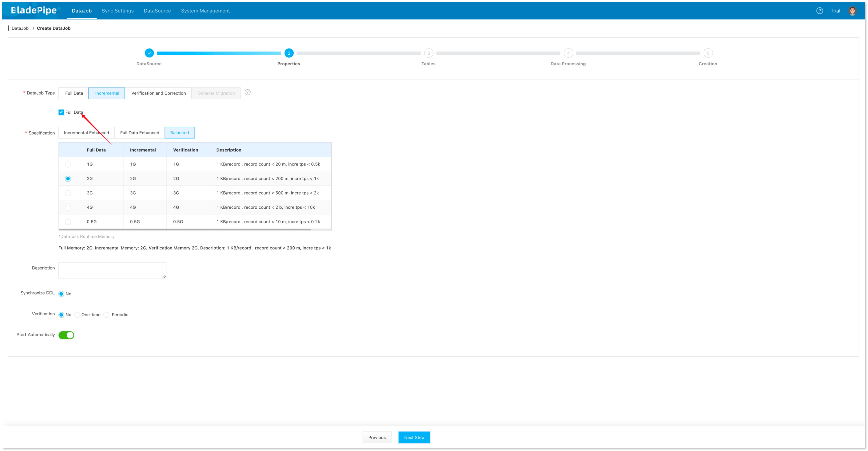868x451 pixels.
Task: Select Schema Migration DataJob type
Action: 216,93
